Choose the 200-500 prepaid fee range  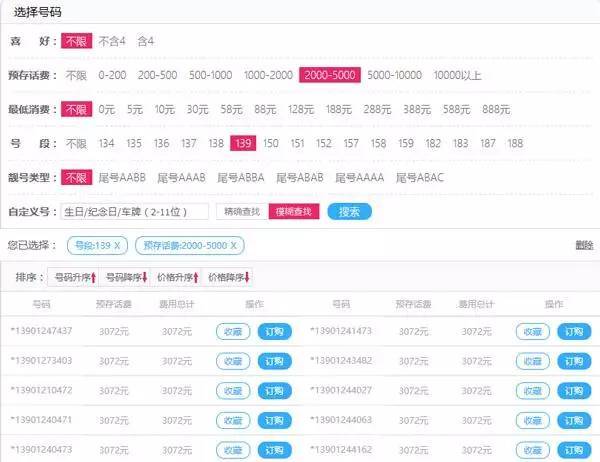(x=157, y=75)
